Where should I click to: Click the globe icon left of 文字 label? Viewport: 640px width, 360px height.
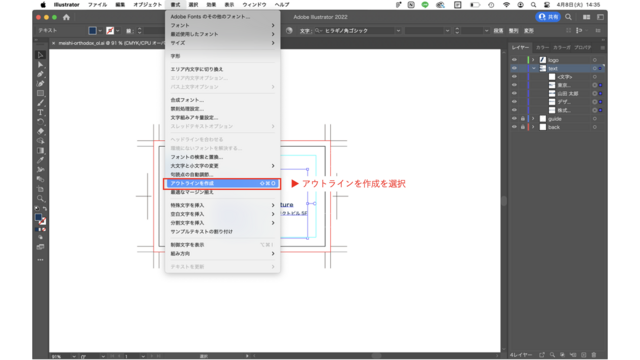coord(289,31)
